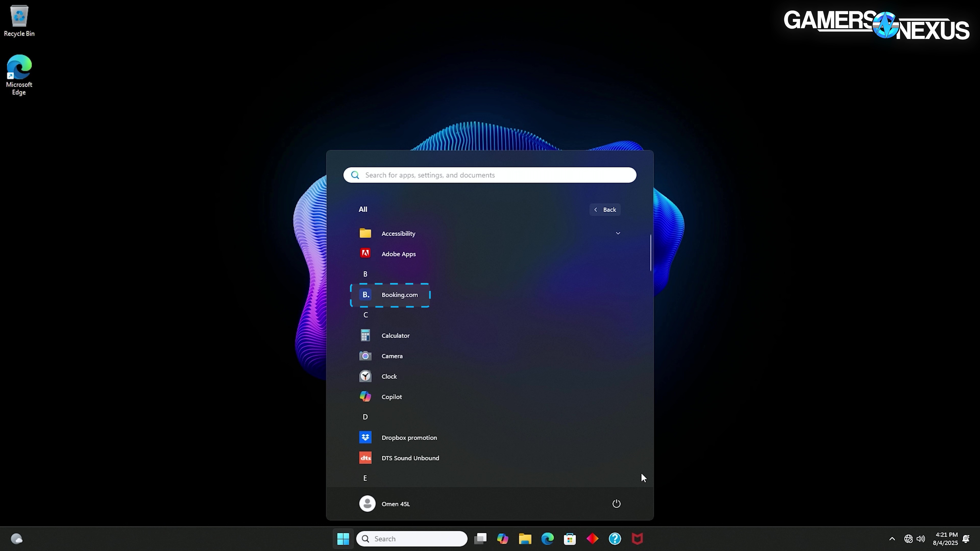
Task: Open Copilot from the taskbar
Action: click(503, 539)
